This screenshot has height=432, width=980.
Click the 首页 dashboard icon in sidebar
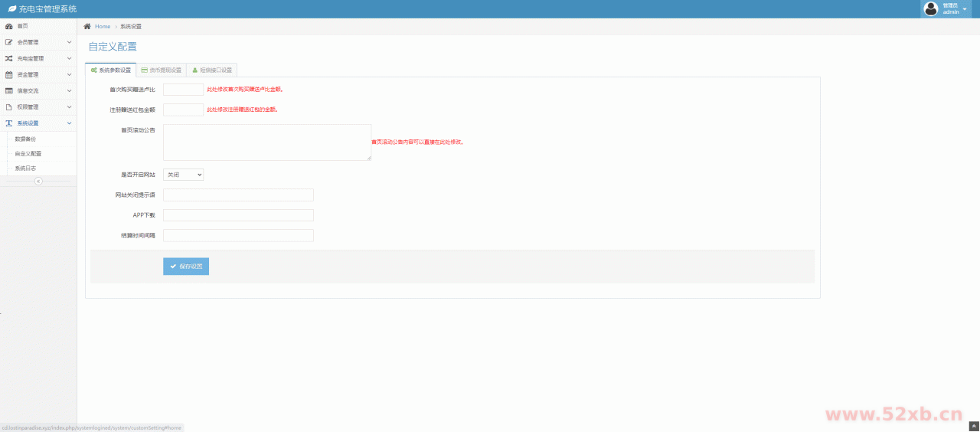tap(9, 26)
